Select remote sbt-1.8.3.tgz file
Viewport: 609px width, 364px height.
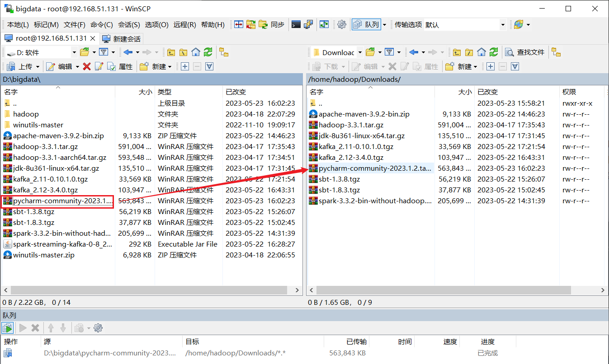(x=339, y=190)
